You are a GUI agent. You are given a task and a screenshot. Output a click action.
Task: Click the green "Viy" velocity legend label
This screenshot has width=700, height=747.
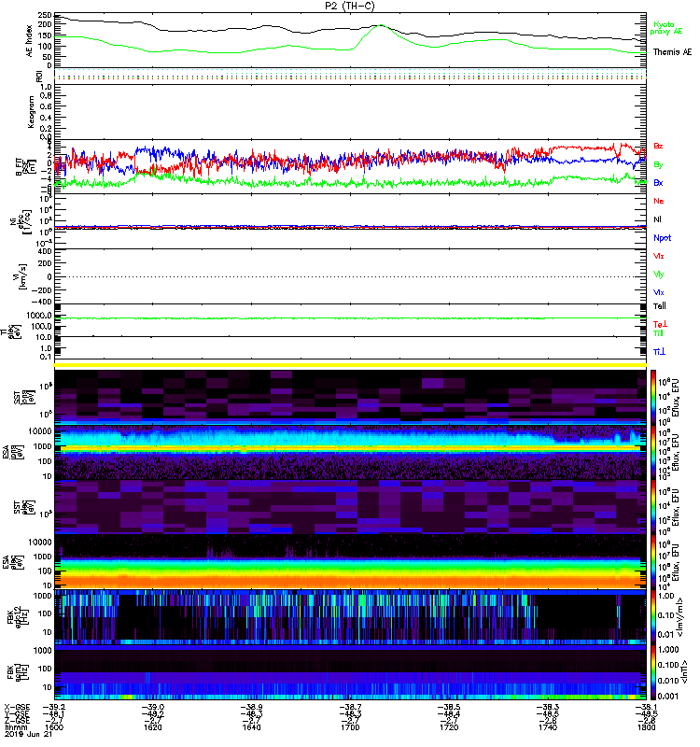pyautogui.click(x=658, y=275)
